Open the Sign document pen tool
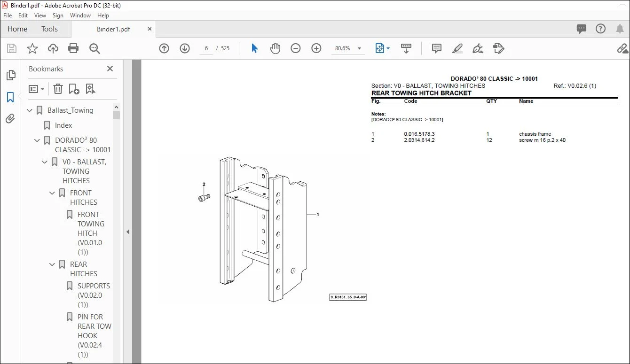 pyautogui.click(x=478, y=48)
